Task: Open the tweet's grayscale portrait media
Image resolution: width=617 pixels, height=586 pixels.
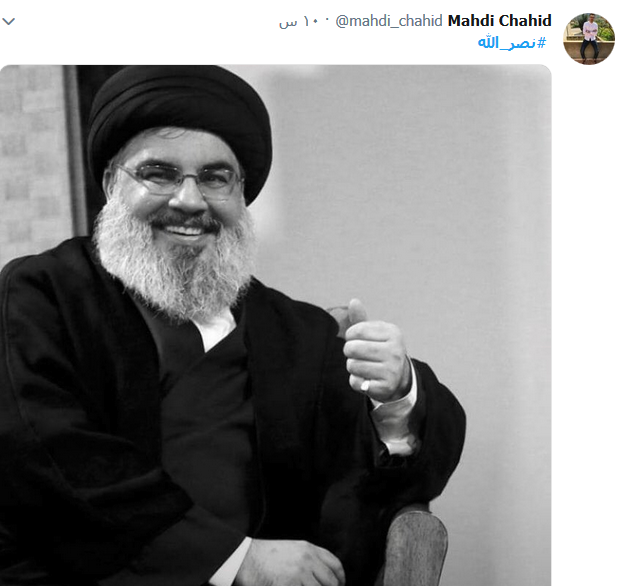Action: (x=276, y=325)
